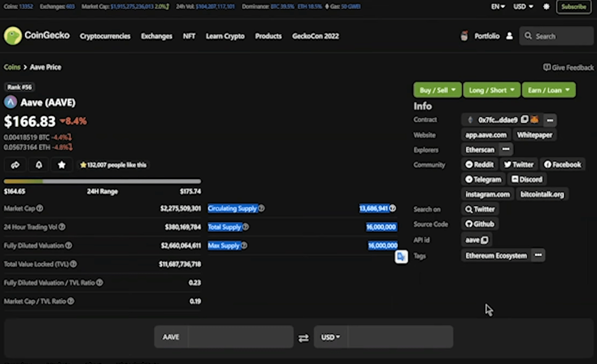
Task: Click the price alert bell icon
Action: [x=39, y=165]
